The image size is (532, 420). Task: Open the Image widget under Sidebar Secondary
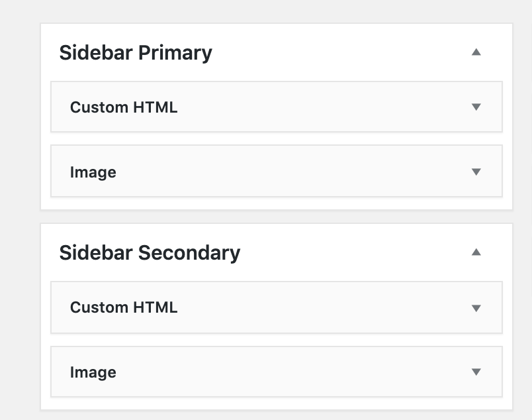point(93,372)
